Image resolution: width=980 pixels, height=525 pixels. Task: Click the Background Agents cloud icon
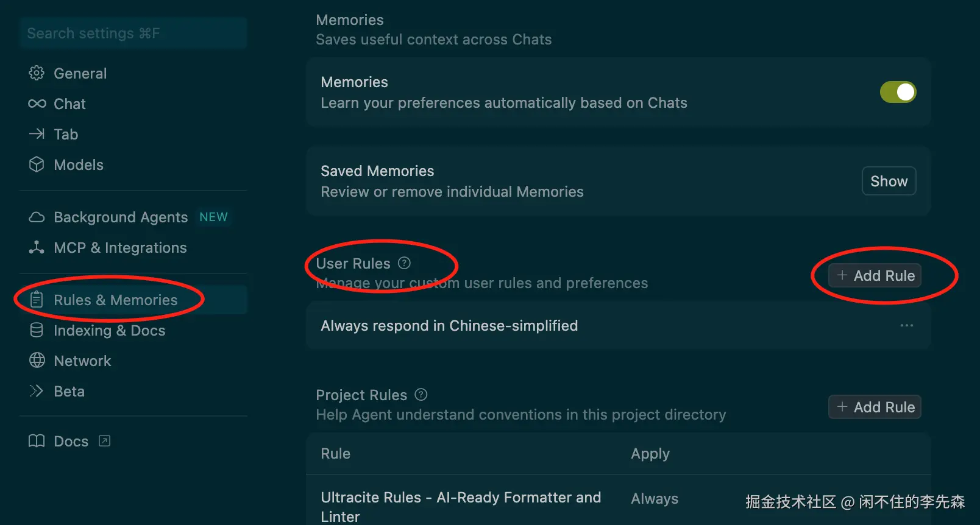37,217
